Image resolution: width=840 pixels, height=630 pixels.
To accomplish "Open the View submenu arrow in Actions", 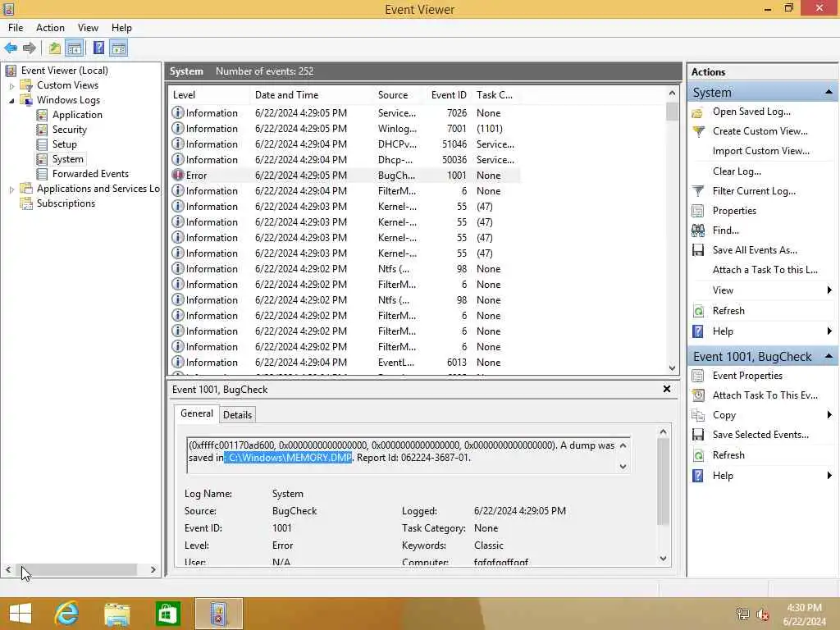I will click(x=829, y=290).
